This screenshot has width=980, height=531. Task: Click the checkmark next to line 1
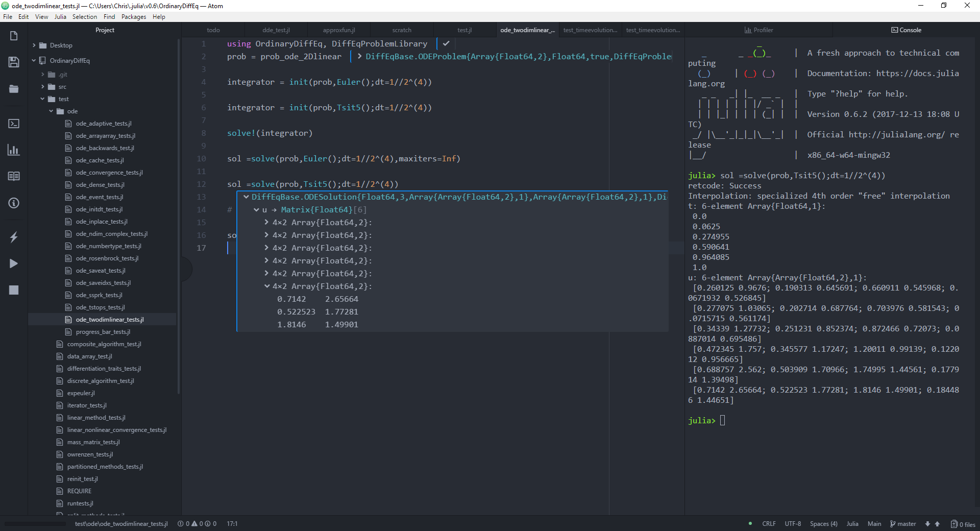[x=446, y=43]
